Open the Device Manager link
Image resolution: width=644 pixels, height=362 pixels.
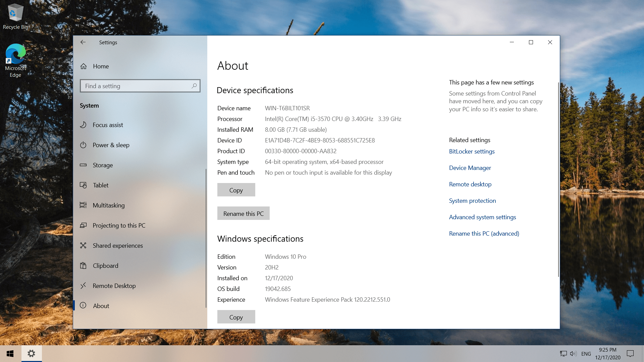pyautogui.click(x=470, y=168)
